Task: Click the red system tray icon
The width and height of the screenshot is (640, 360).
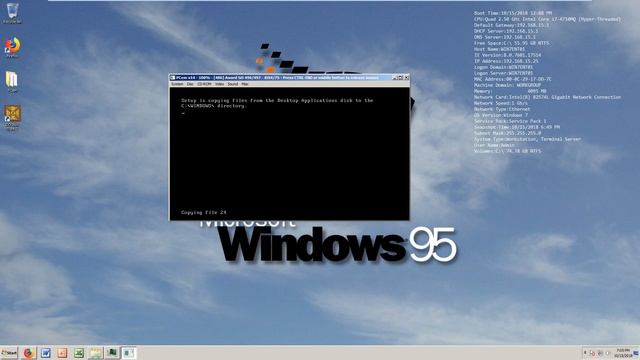Action: (592, 353)
